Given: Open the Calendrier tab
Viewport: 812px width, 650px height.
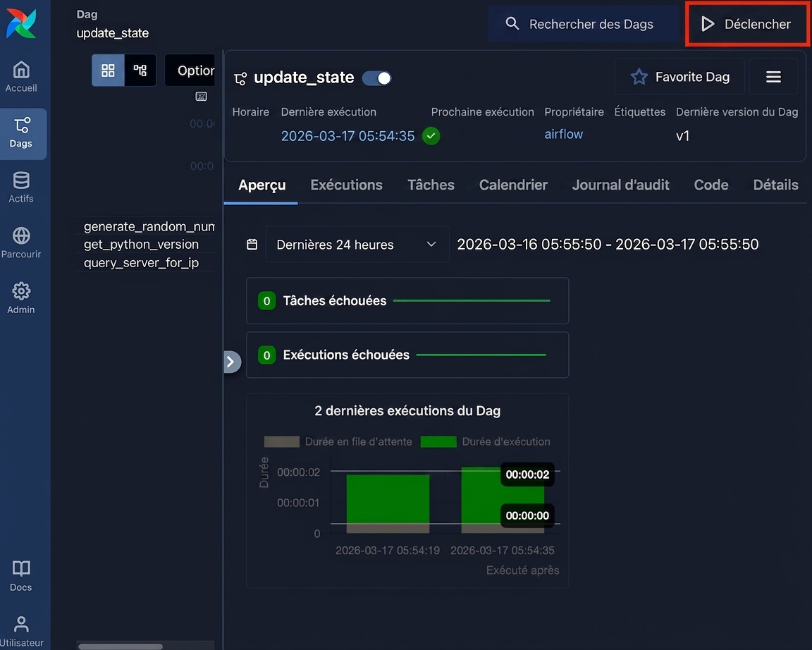Looking at the screenshot, I should [x=513, y=185].
